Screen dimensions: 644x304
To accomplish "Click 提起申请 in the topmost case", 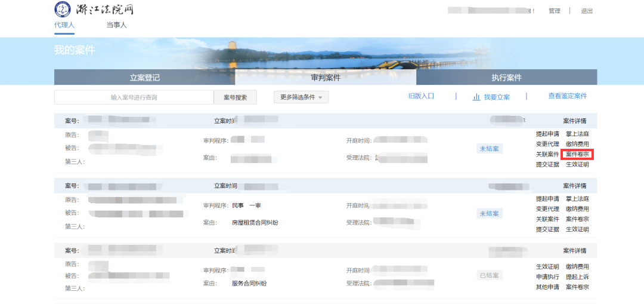I will [547, 134].
